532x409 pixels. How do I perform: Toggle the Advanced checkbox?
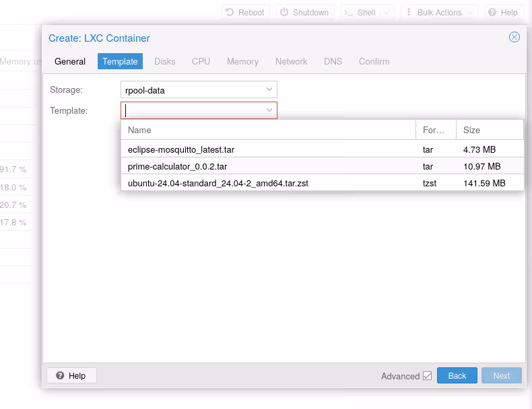point(427,376)
